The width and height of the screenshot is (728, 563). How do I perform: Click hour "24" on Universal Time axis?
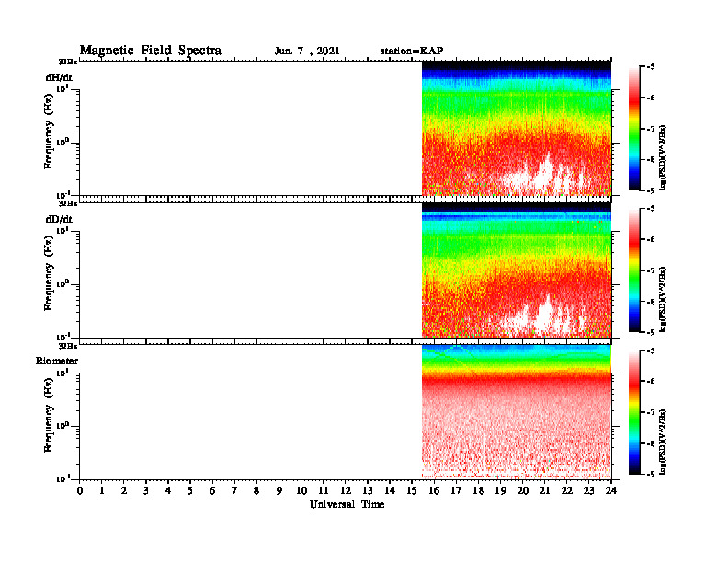click(x=611, y=491)
